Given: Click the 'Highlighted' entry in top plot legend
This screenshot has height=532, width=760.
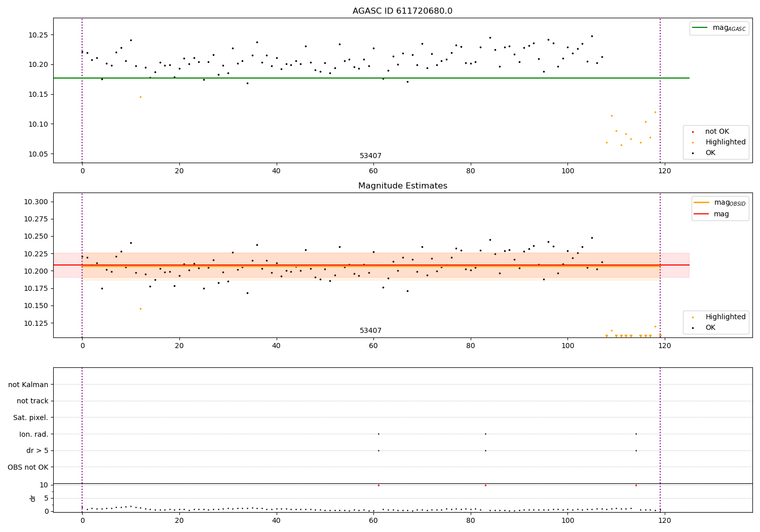Looking at the screenshot, I should (718, 142).
